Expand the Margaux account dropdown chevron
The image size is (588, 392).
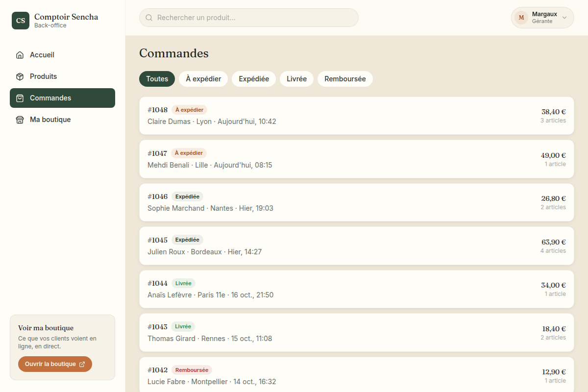pyautogui.click(x=564, y=18)
